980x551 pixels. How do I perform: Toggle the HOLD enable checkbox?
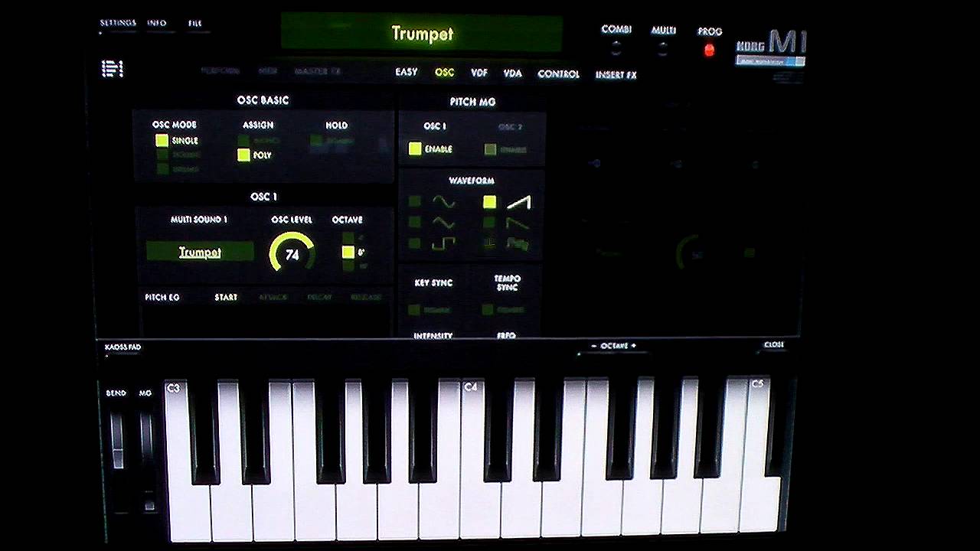(316, 141)
